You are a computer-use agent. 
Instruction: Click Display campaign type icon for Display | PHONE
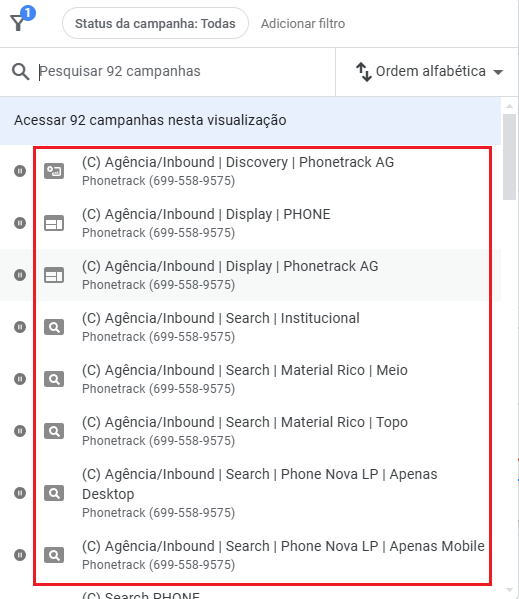[x=54, y=223]
